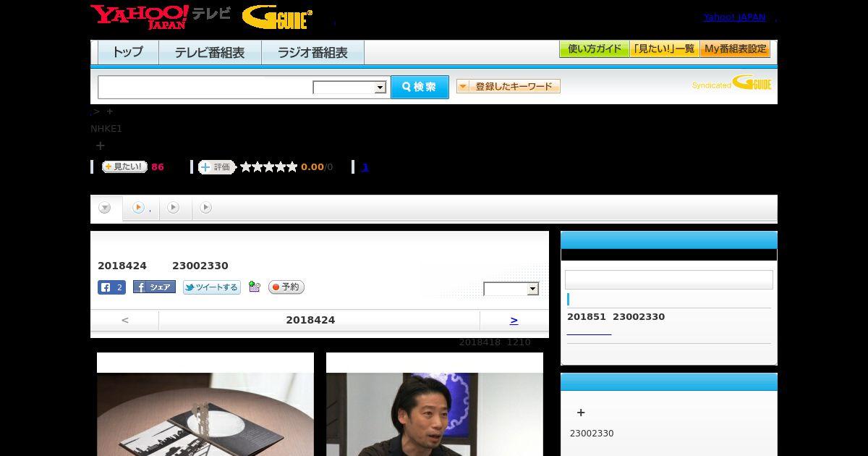This screenshot has width=868, height=456.
Task: Click the 見たい! plus button
Action: point(124,166)
